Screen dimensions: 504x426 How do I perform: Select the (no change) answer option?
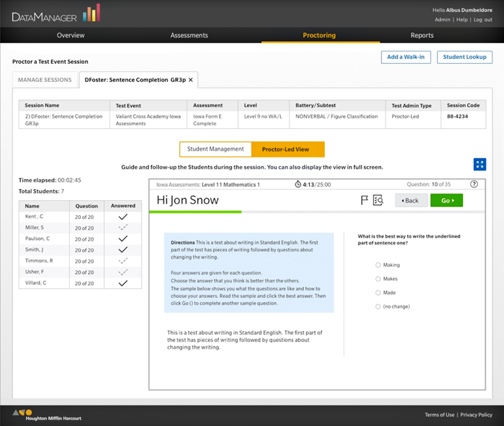(378, 306)
